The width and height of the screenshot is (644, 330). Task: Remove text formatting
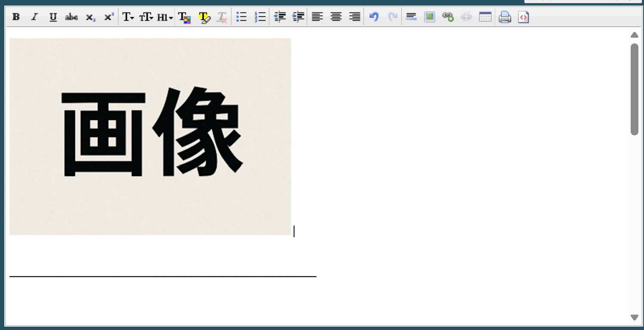click(x=222, y=17)
